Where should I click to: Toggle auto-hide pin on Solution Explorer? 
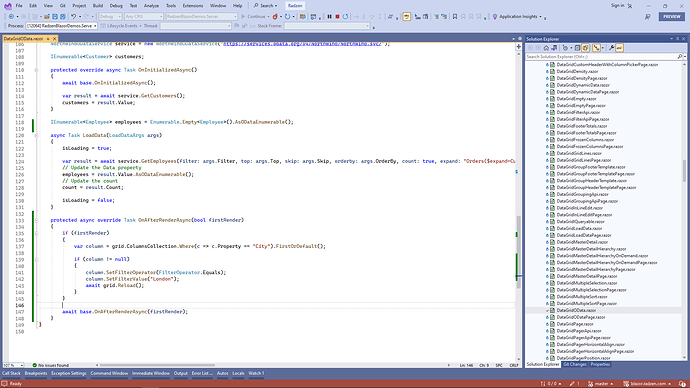tap(678, 39)
